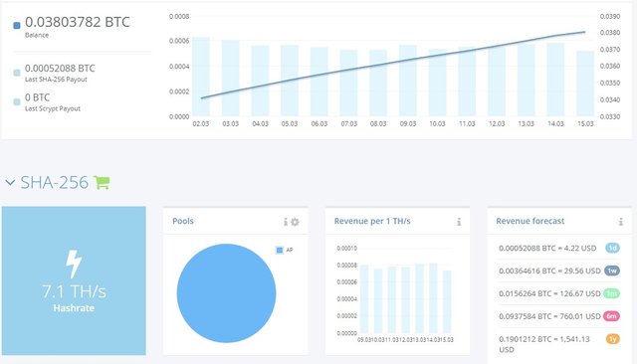The image size is (637, 364).
Task: Select the 1w forecast badge
Action: coord(612,271)
